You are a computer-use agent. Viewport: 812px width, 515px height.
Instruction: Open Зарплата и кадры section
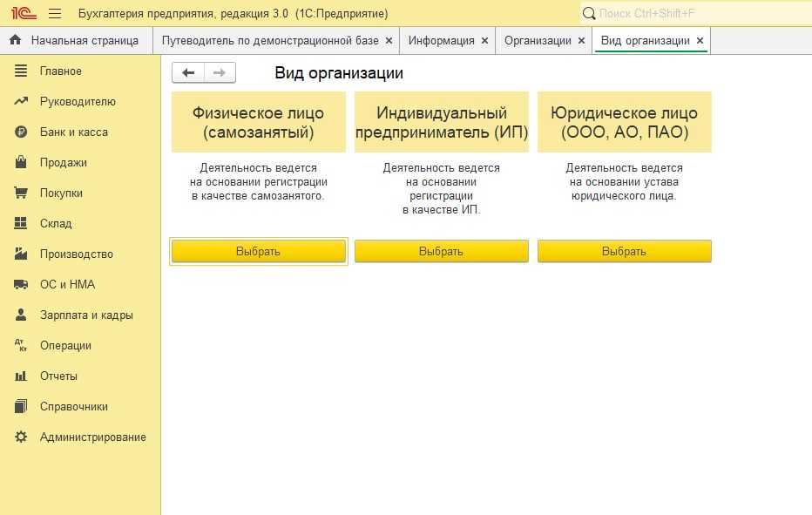coord(86,315)
